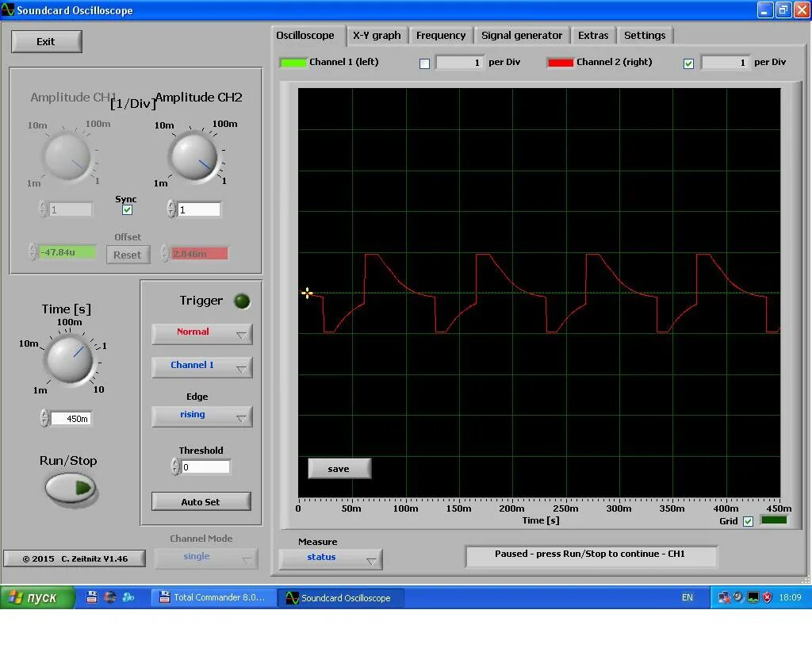Switch to the Signal generator tab

[x=522, y=35]
